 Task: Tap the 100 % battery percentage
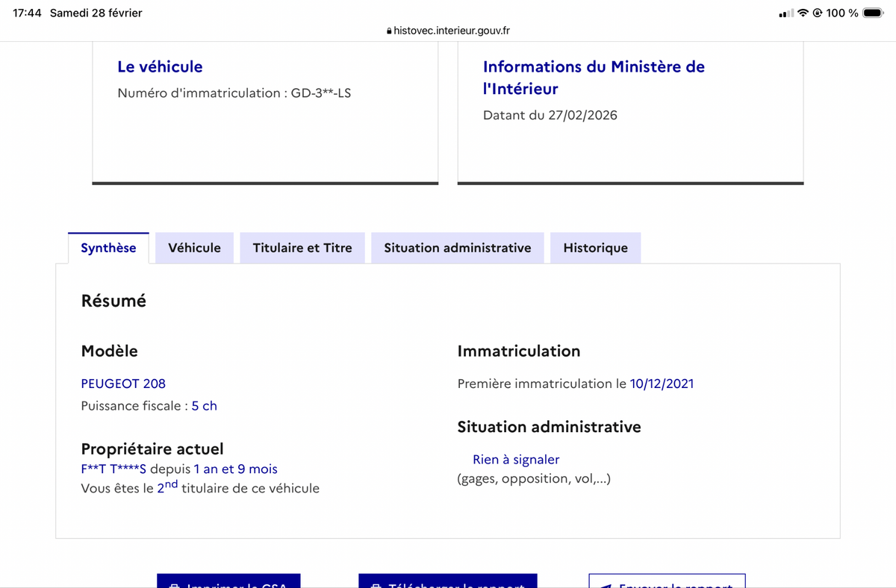(842, 13)
